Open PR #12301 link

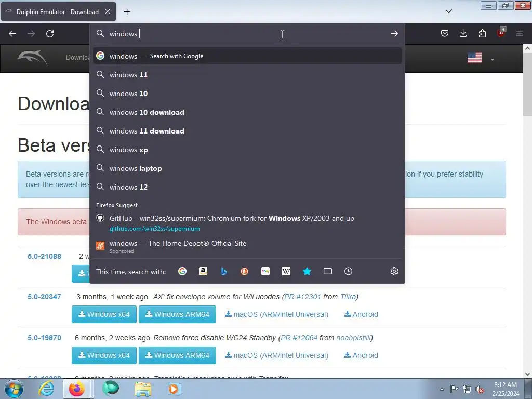pos(302,297)
